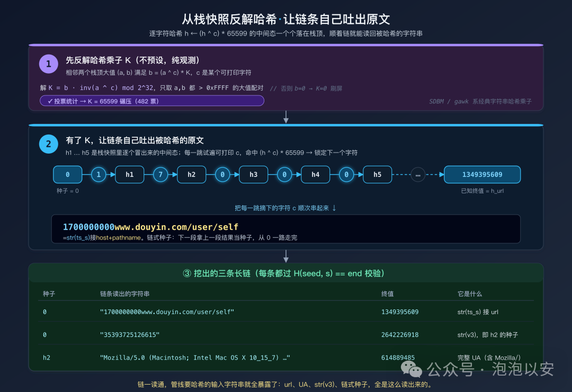Click the caption '已知终值 = h_url'

coord(482,191)
